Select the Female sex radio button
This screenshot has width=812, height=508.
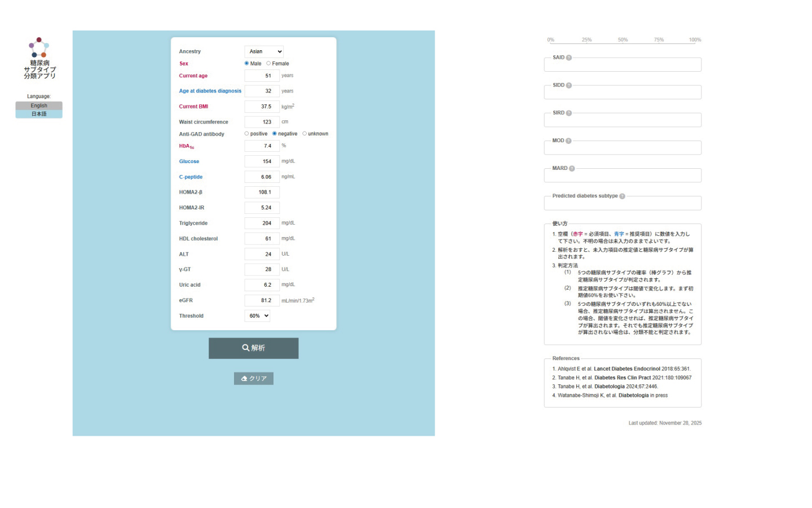click(x=268, y=63)
